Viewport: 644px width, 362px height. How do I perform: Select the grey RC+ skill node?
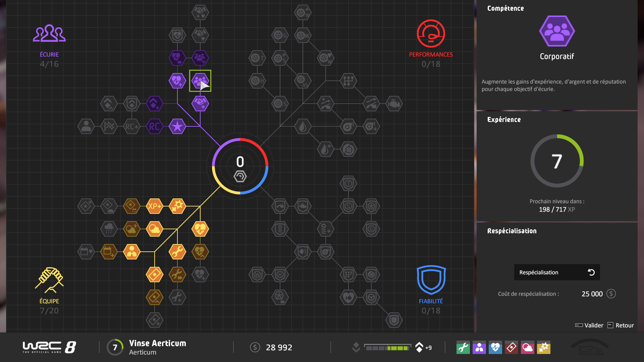click(x=132, y=126)
